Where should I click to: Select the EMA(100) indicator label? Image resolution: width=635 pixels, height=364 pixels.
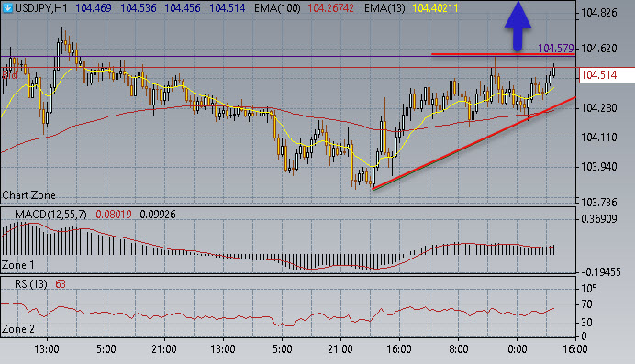coord(277,8)
